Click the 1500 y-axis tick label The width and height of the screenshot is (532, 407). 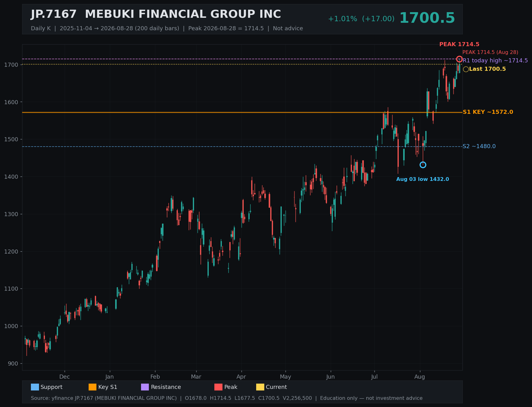coord(12,139)
